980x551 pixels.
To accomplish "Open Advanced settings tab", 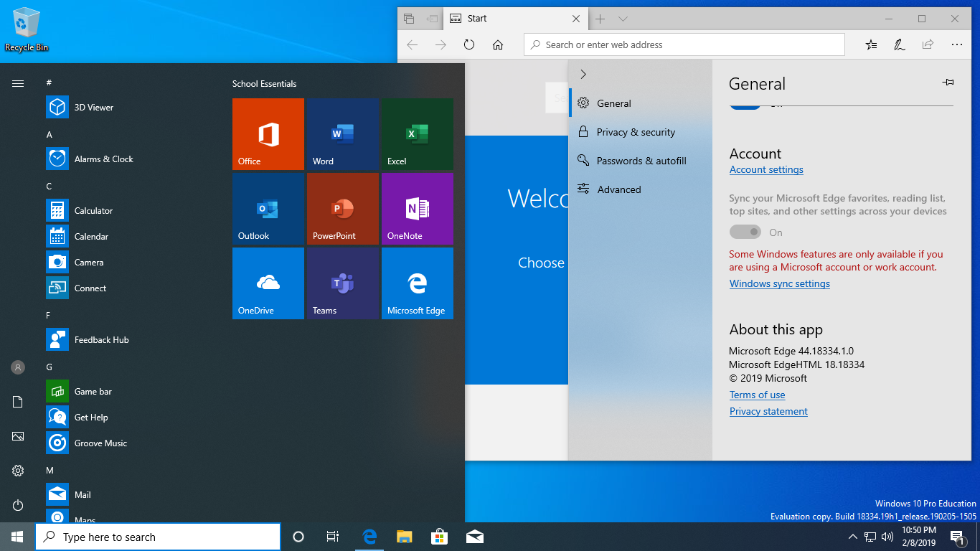I will tap(641, 189).
